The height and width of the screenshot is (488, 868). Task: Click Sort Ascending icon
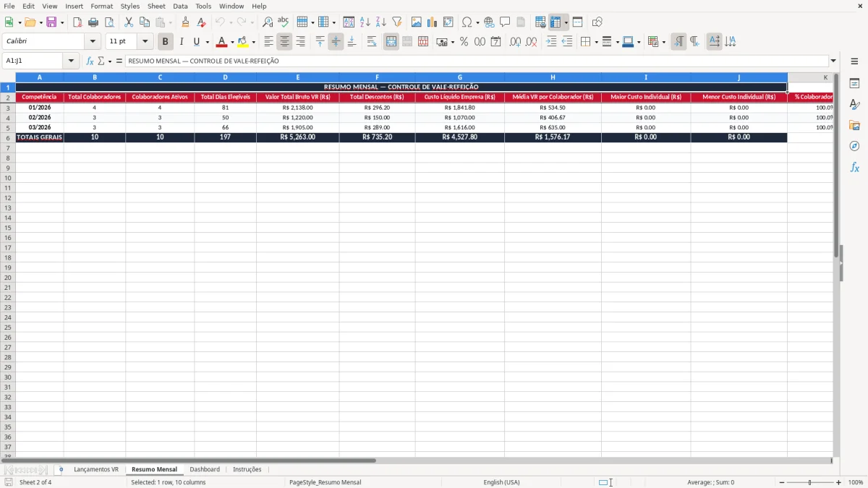[365, 22]
